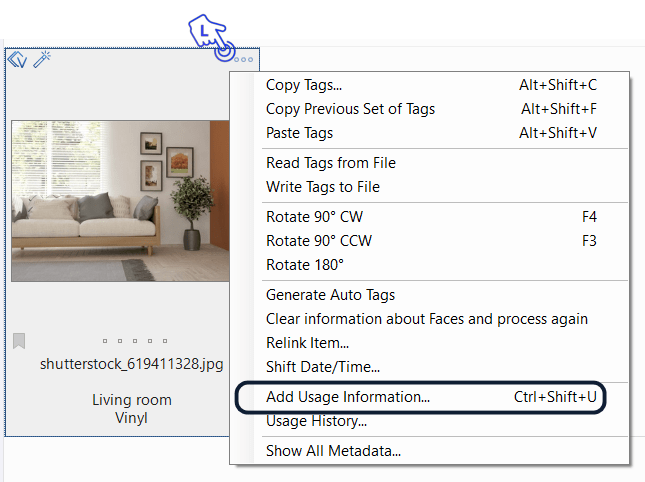Select Generate Auto Tags
The height and width of the screenshot is (482, 645).
click(x=330, y=295)
